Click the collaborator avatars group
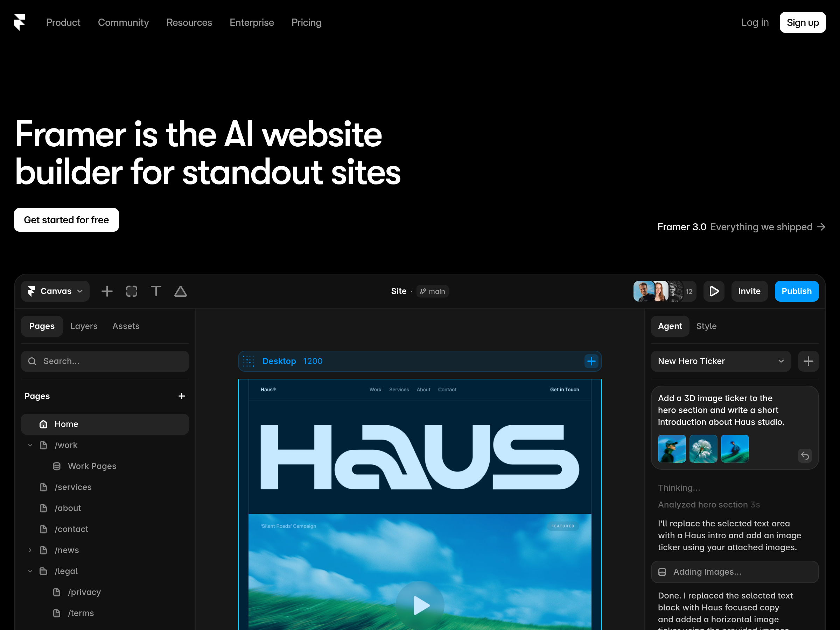This screenshot has height=630, width=840. point(664,291)
